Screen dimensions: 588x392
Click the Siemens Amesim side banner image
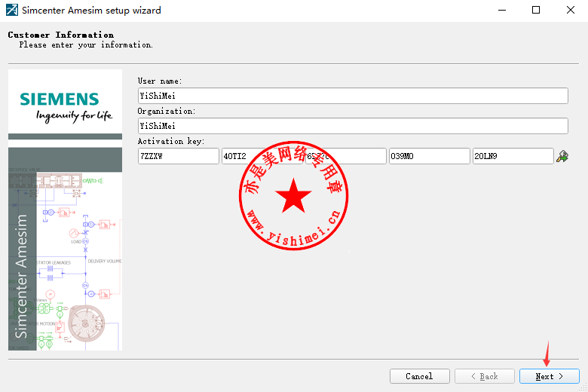pyautogui.click(x=66, y=210)
